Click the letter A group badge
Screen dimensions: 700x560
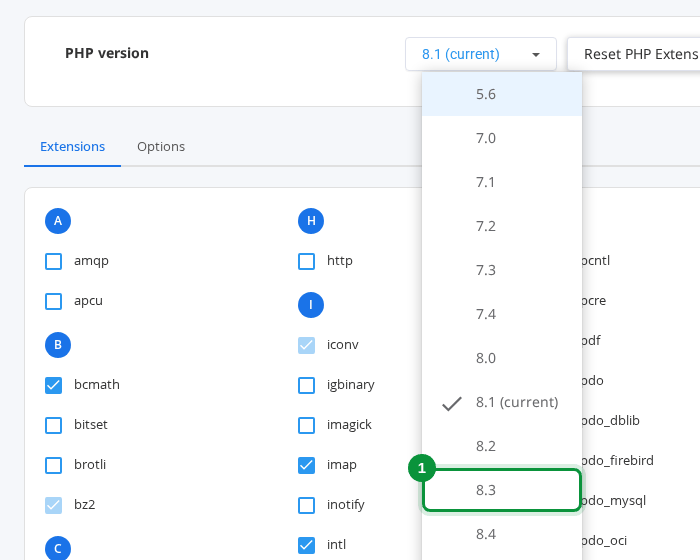click(58, 221)
